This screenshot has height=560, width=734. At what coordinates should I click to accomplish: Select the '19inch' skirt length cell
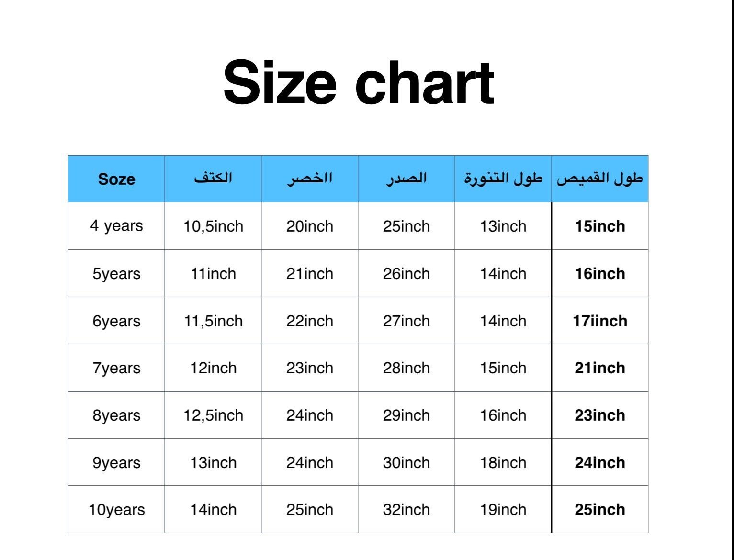tap(503, 510)
